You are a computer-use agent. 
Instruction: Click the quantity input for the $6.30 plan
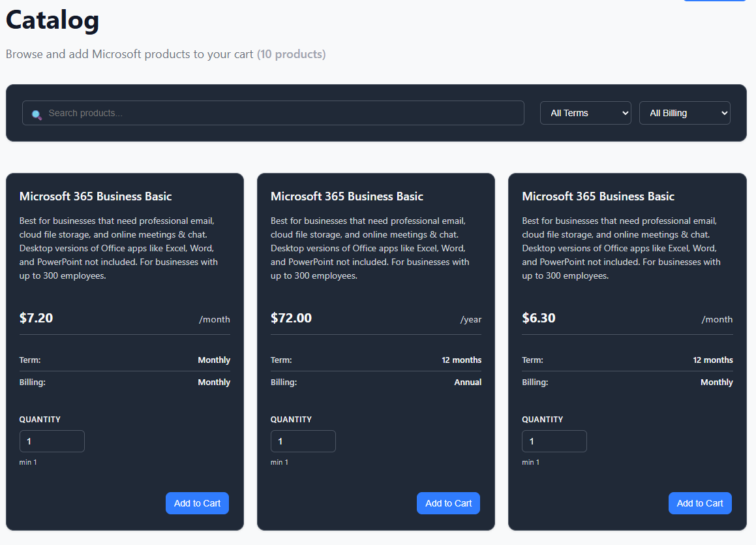pyautogui.click(x=554, y=441)
